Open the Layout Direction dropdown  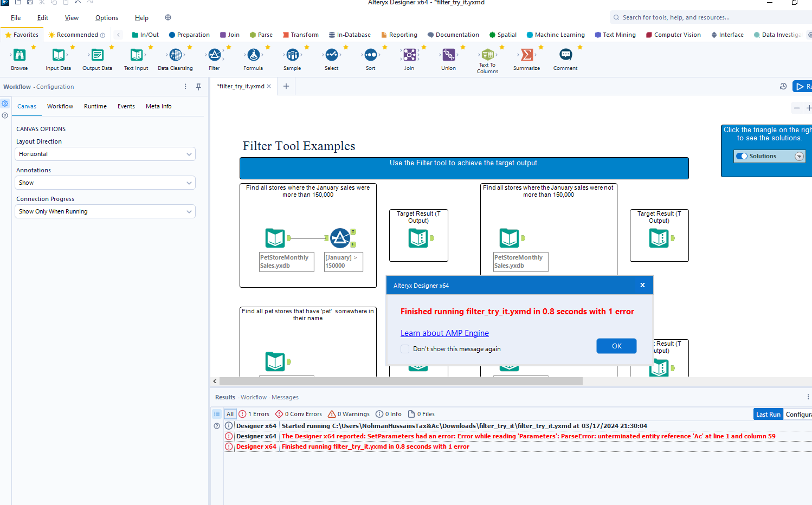point(105,154)
